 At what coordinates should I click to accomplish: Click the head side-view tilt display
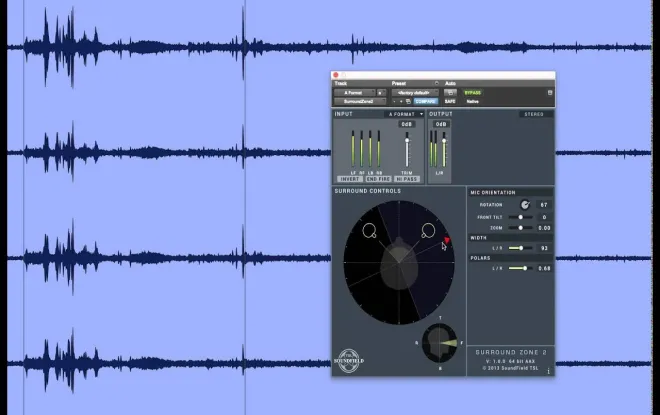439,343
